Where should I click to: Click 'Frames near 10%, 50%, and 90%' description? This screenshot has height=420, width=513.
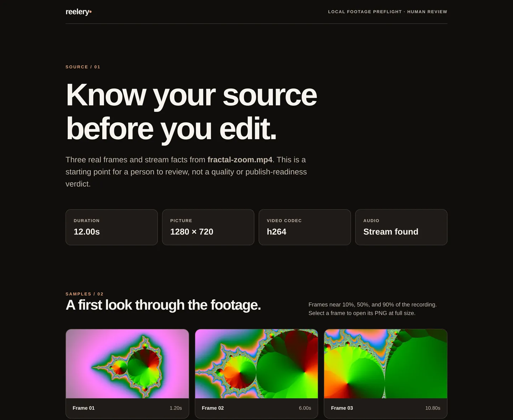(373, 309)
